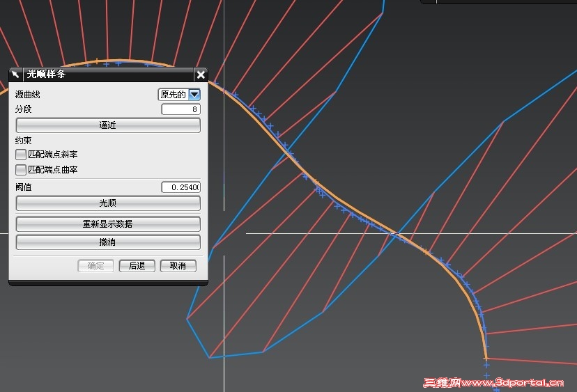The width and height of the screenshot is (577, 392).
Task: Click the 撤消 button
Action: coord(108,242)
